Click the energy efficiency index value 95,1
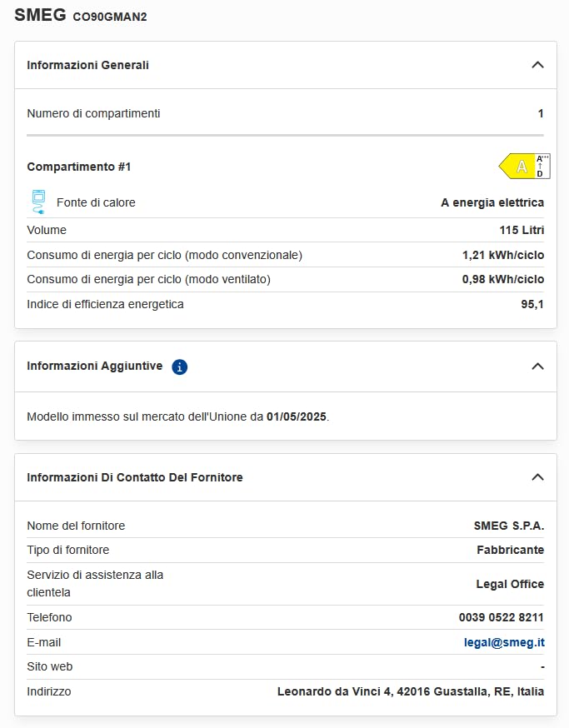Image resolution: width=569 pixels, height=728 pixels. [x=532, y=304]
